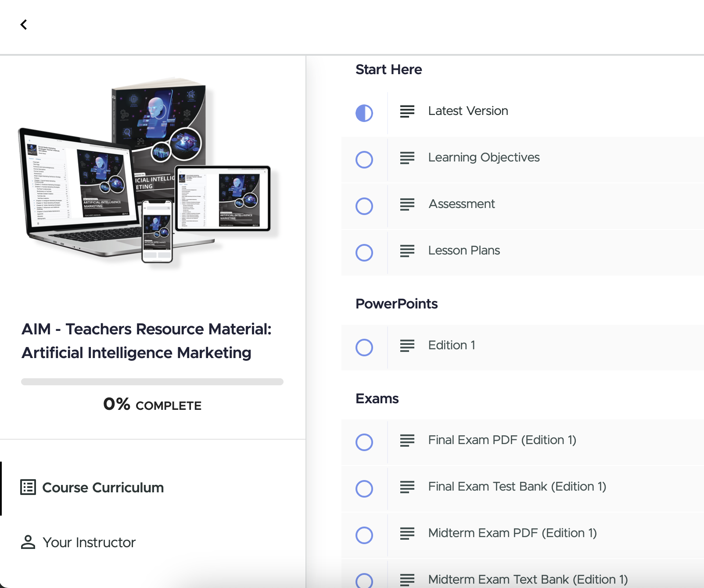Viewport: 704px width, 588px height.
Task: Open the Midterm Exam PDF lesson
Action: pyautogui.click(x=513, y=533)
